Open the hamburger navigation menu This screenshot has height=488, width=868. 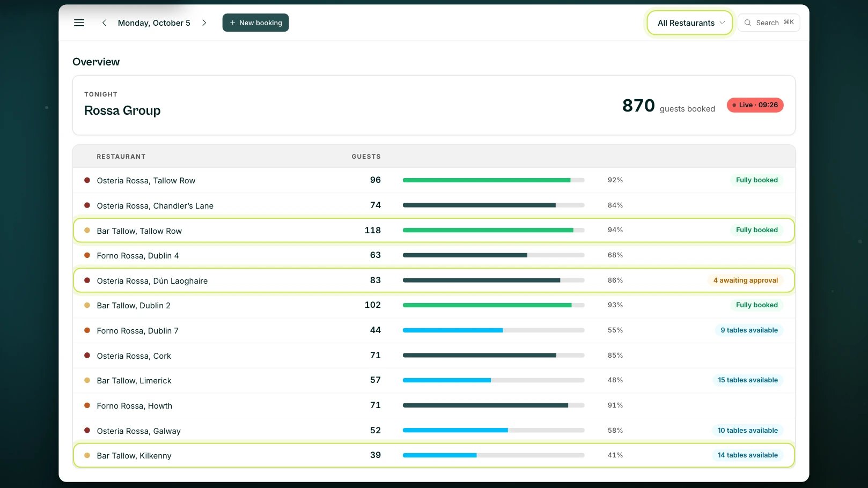point(79,23)
